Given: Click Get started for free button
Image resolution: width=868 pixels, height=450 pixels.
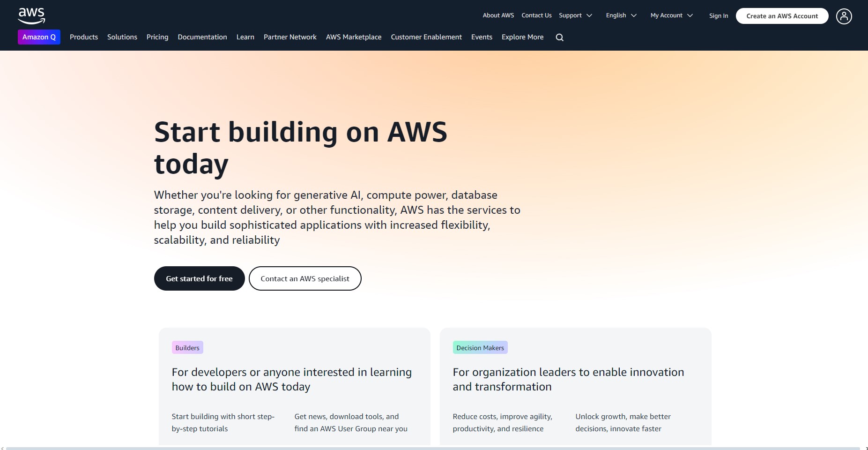Looking at the screenshot, I should point(199,278).
